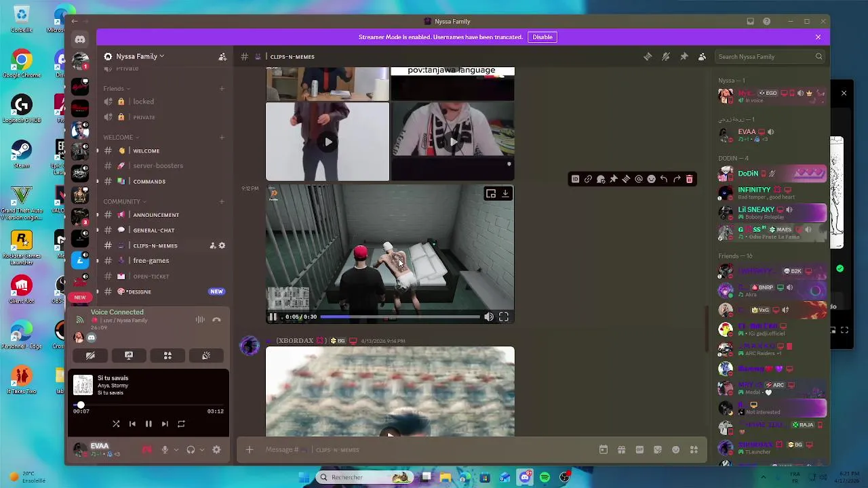Disable Streamer Mode from the banner

click(x=542, y=37)
